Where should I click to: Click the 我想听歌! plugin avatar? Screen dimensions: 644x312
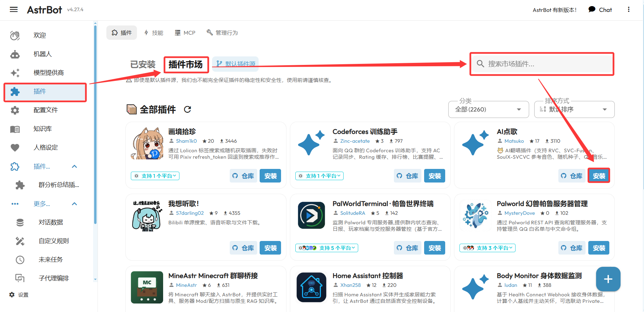tap(147, 215)
